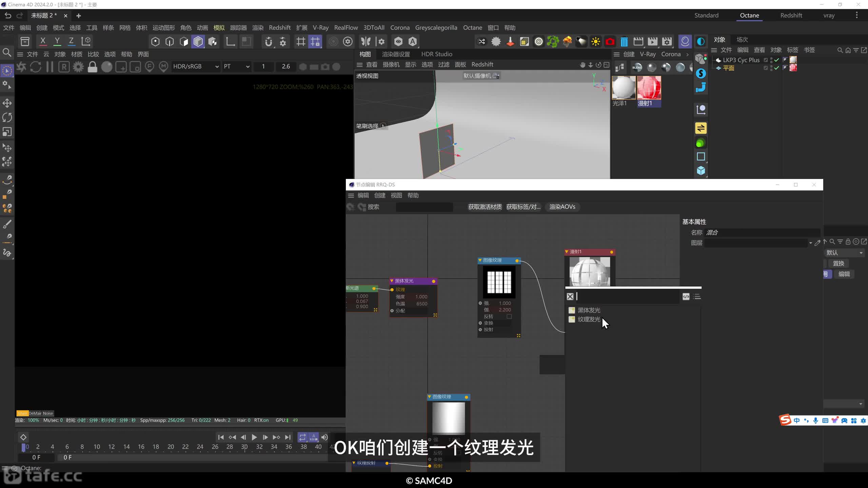Click the trash bin icon in top toolbar
The height and width of the screenshot is (488, 868).
[x=624, y=42]
